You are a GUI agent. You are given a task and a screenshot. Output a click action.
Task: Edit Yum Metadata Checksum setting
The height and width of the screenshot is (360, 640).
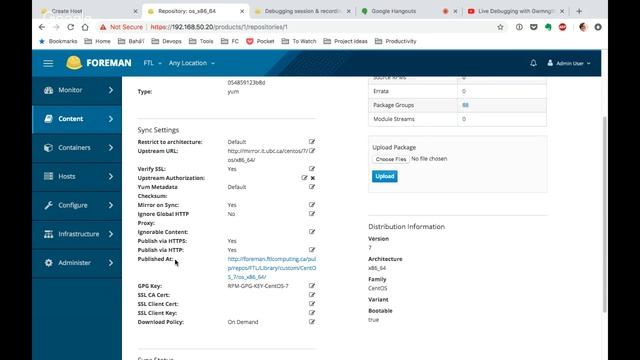click(312, 187)
